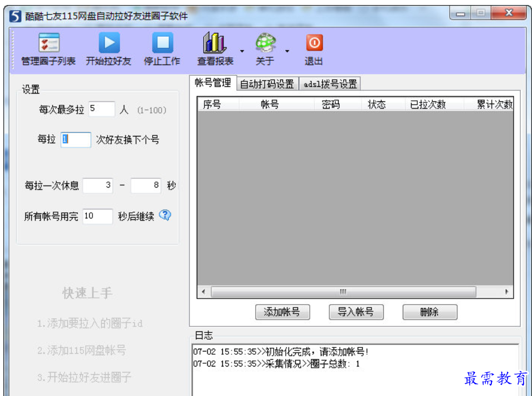Screen dimensions: 532x396
Task: Click the 密码 column header
Action: point(337,104)
